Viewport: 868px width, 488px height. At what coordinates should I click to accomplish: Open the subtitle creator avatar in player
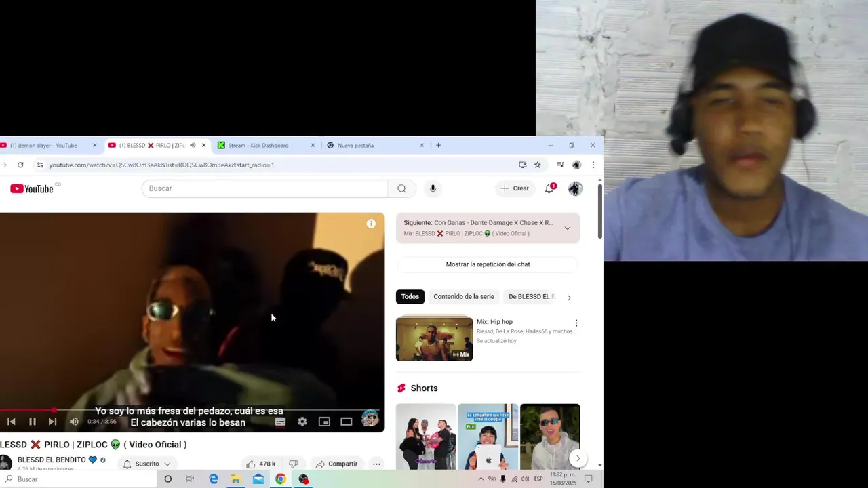(370, 418)
